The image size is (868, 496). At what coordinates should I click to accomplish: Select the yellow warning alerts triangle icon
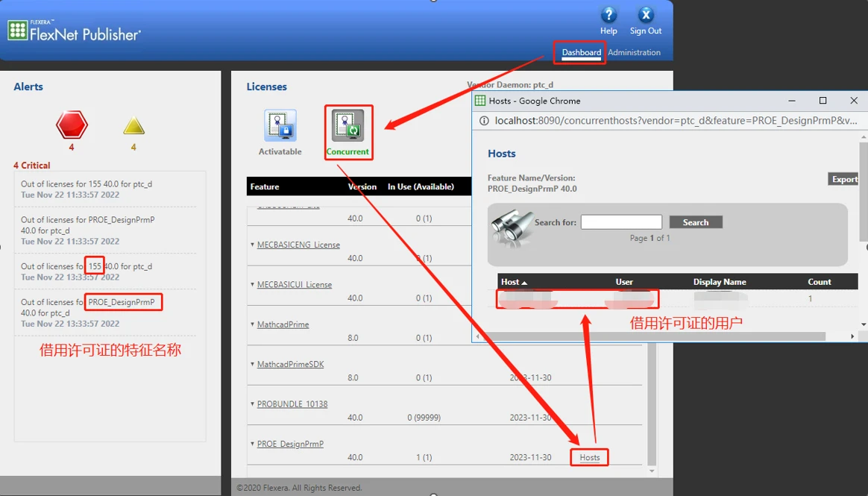(x=133, y=126)
